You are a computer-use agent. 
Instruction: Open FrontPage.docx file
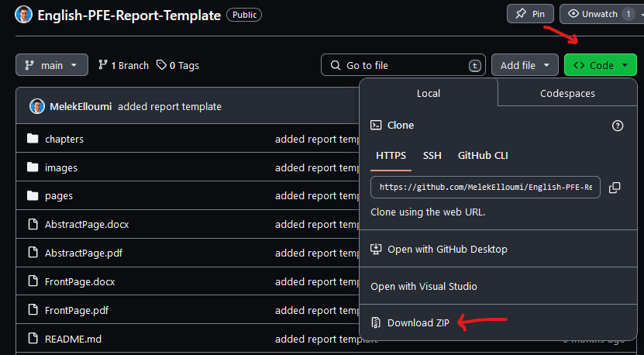(x=80, y=282)
